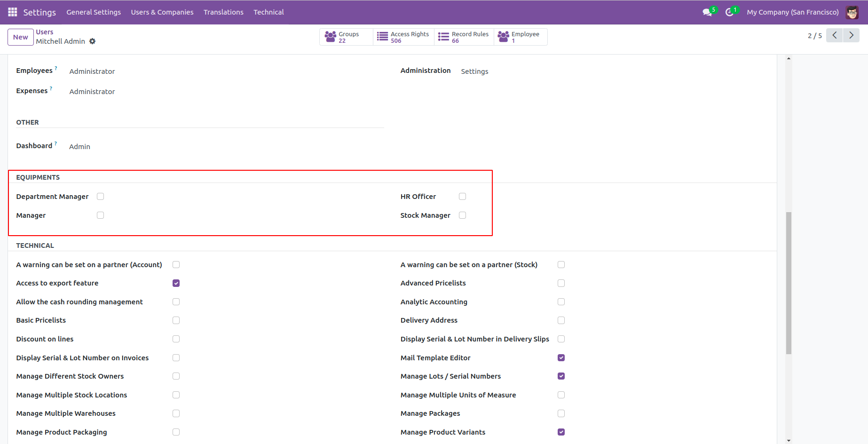Toggle HR Officer checkbox

tap(462, 197)
